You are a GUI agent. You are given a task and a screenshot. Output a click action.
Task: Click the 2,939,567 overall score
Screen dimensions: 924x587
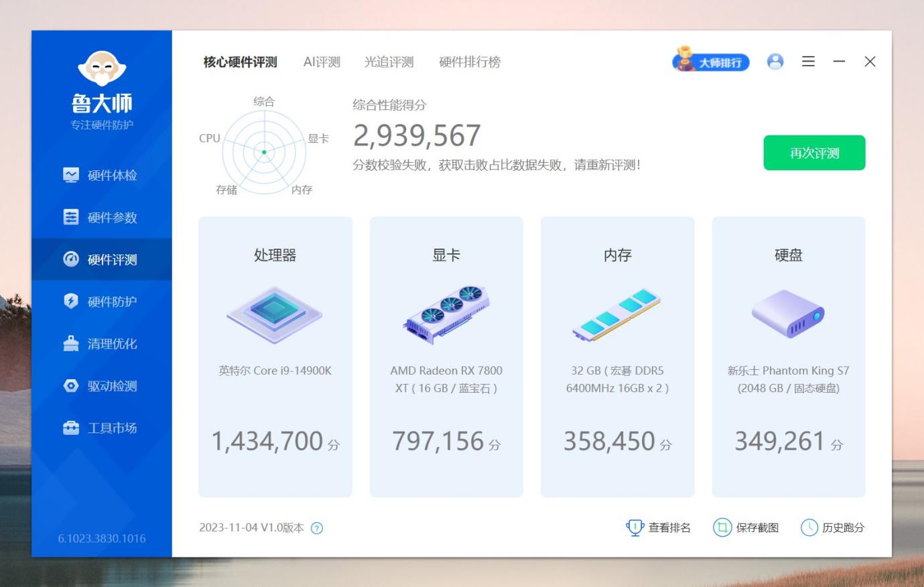417,135
